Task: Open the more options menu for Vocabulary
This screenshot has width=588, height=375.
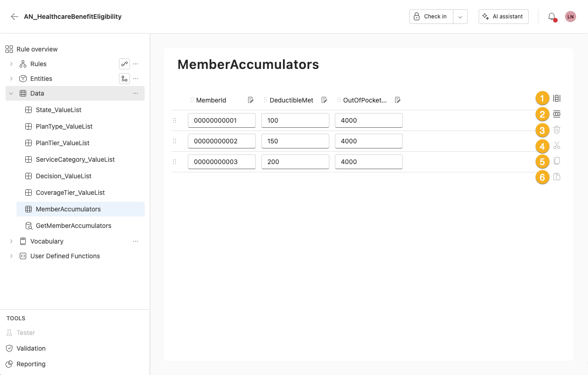Action: click(136, 241)
